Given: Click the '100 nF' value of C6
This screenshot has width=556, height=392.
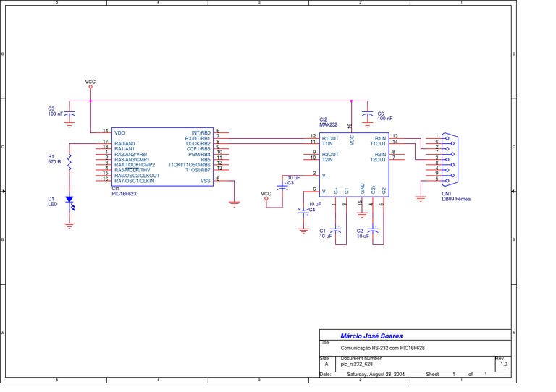Looking at the screenshot, I should click(x=385, y=119).
